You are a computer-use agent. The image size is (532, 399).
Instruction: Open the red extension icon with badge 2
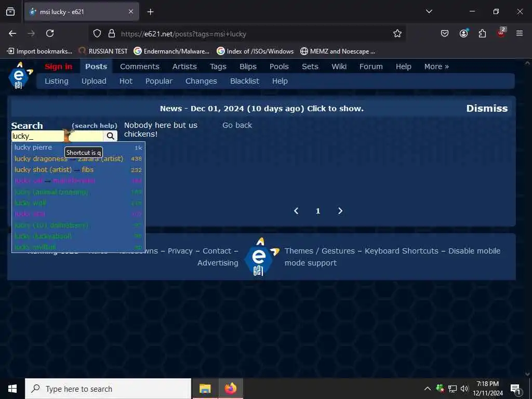click(501, 33)
